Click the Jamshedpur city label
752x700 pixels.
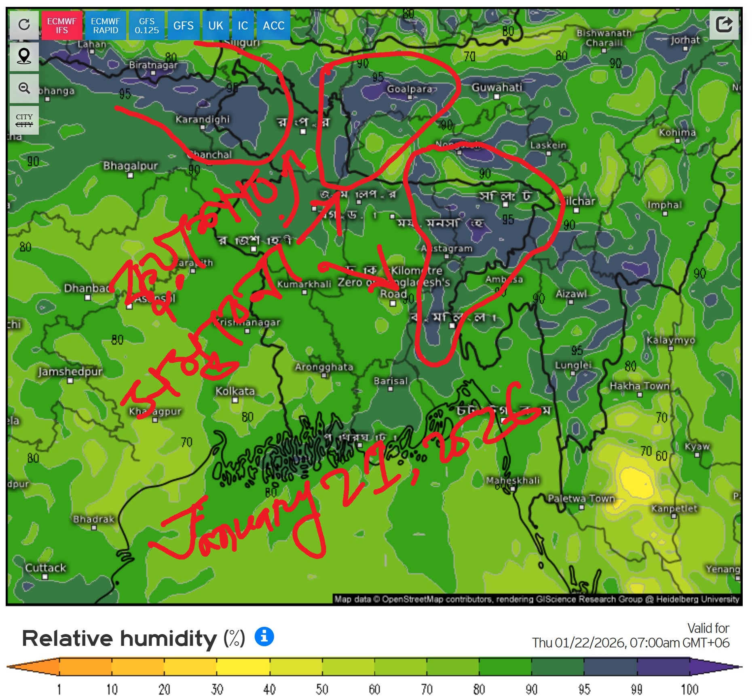point(70,372)
